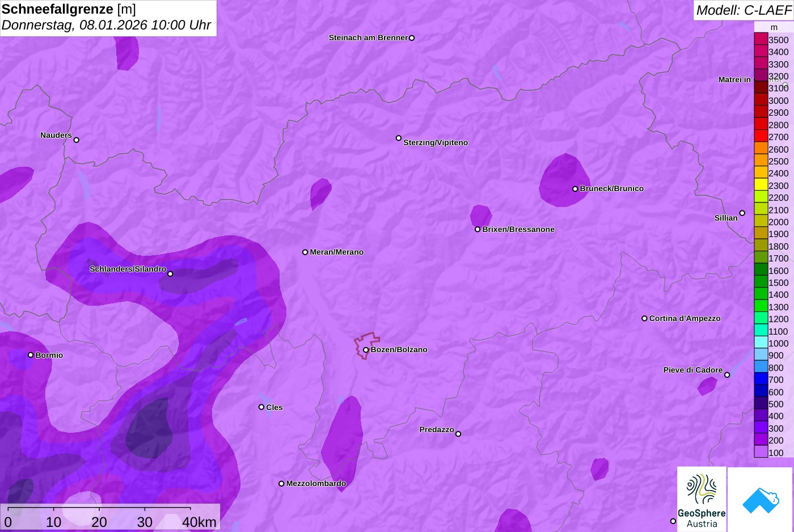Click the 20 mark on scale bar
This screenshot has height=532, width=794.
99,522
